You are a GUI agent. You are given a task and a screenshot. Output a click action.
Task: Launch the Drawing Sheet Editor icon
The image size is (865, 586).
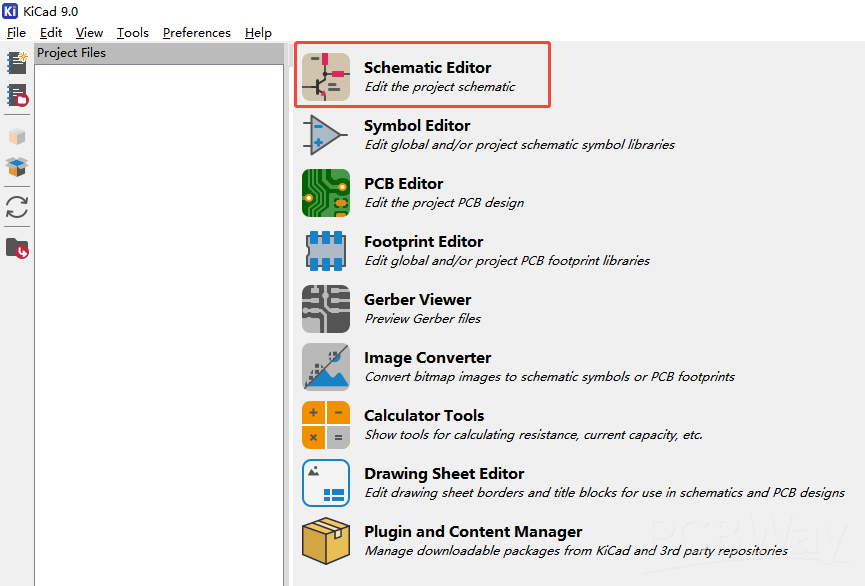326,483
